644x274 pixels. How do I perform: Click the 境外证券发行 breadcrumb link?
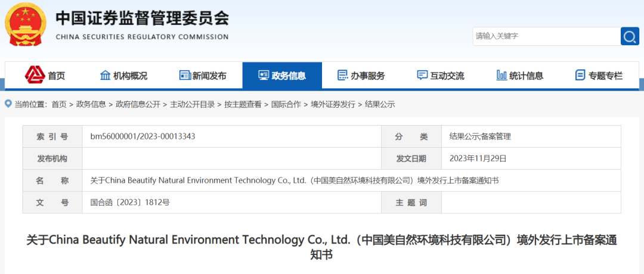(333, 105)
